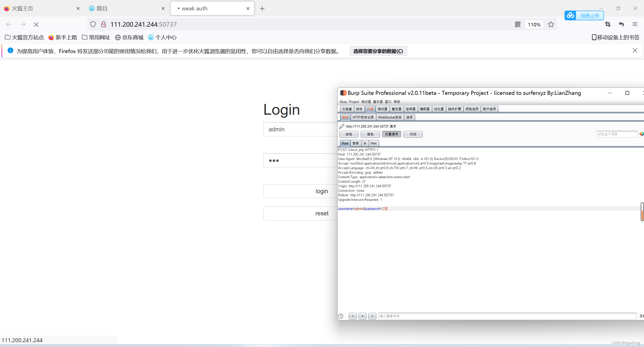Click the screenshot crop icon in toolbar

pos(608,24)
